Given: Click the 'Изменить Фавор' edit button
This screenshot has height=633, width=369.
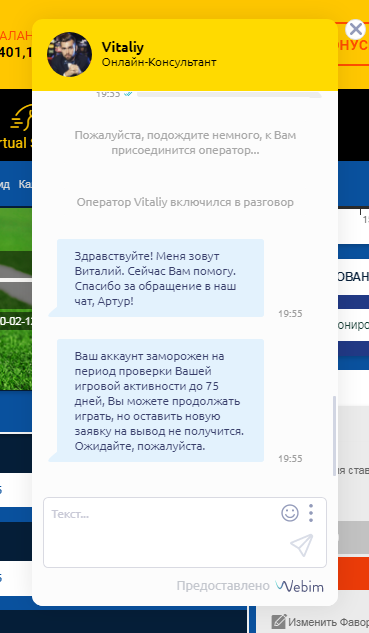Looking at the screenshot, I should click(320, 622).
